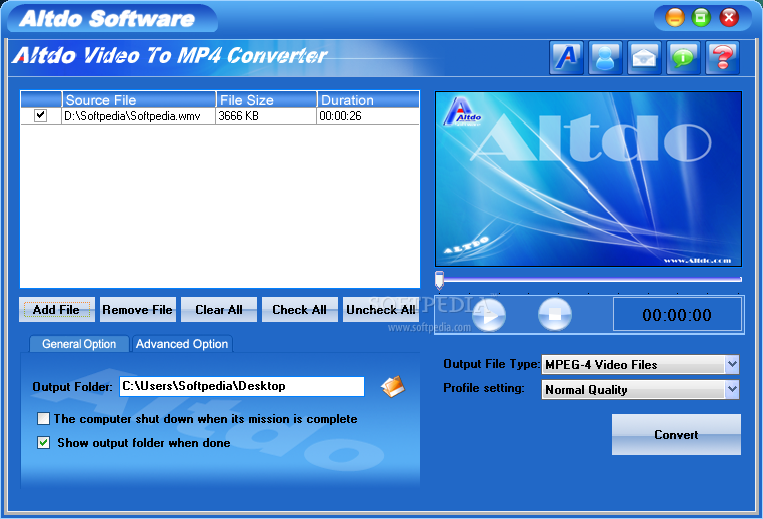Click the 3666 KB file size cell
Viewport: 763px width, 519px height.
266,116
